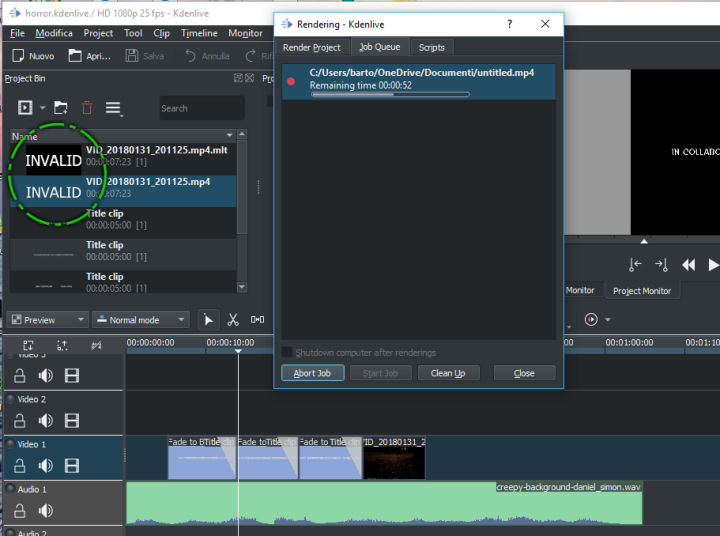This screenshot has width=720, height=536.
Task: Click the render job progress bar
Action: (390, 94)
